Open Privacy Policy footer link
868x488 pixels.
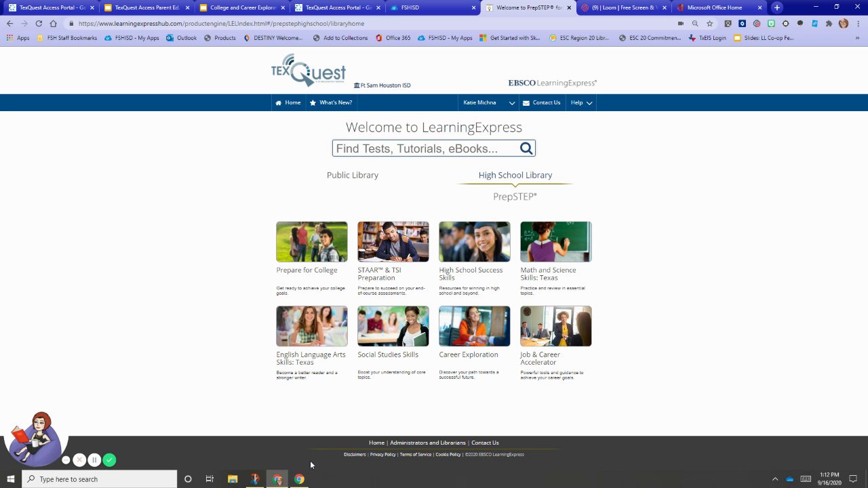382,455
